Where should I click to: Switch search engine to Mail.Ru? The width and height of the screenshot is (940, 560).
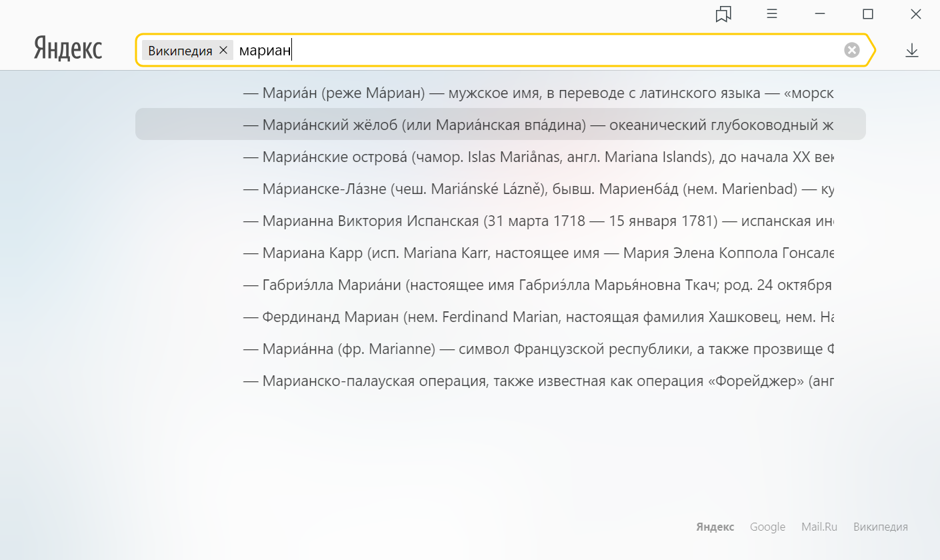(819, 527)
